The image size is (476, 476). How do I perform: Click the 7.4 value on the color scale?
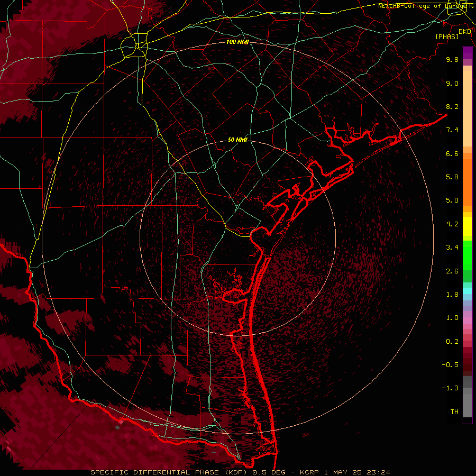coord(452,130)
